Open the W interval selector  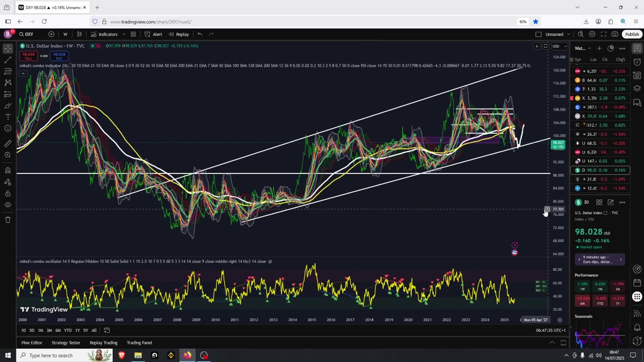tap(65, 34)
